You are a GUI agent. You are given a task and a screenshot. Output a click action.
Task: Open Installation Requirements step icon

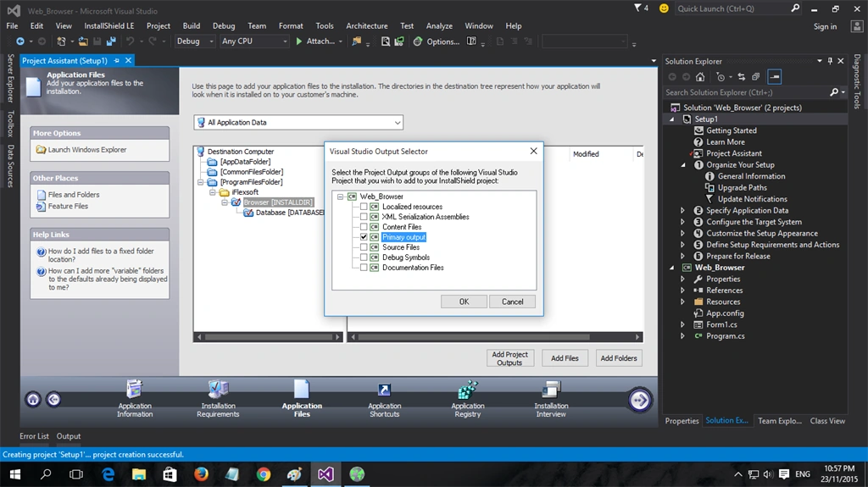point(218,390)
